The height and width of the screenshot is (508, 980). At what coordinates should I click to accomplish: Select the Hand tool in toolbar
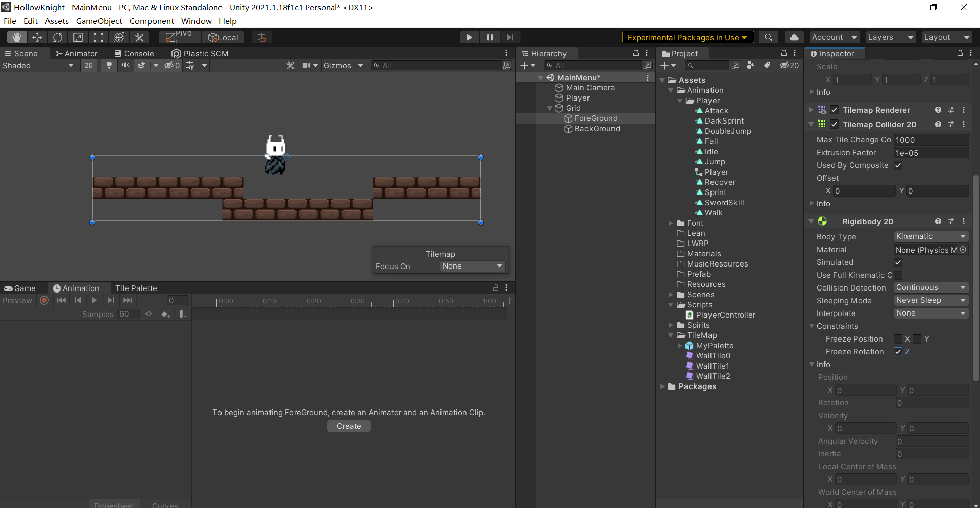(17, 37)
